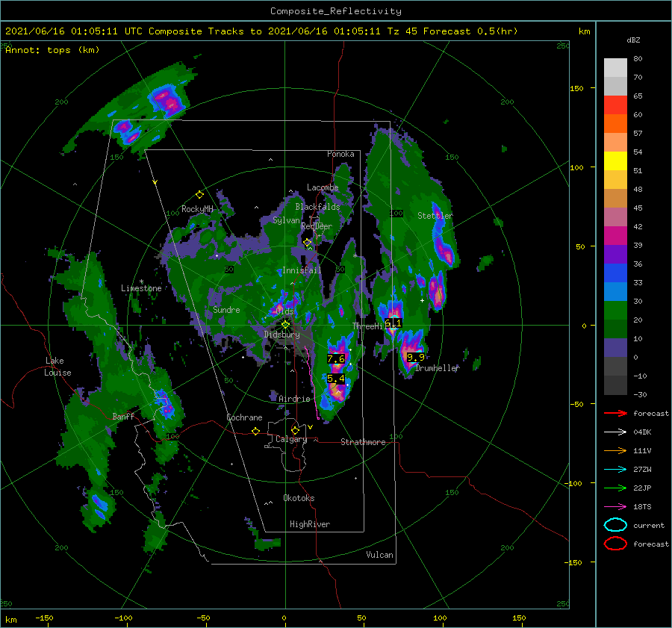
Task: Click the bright green dBZ swatch
Action: 615,310
